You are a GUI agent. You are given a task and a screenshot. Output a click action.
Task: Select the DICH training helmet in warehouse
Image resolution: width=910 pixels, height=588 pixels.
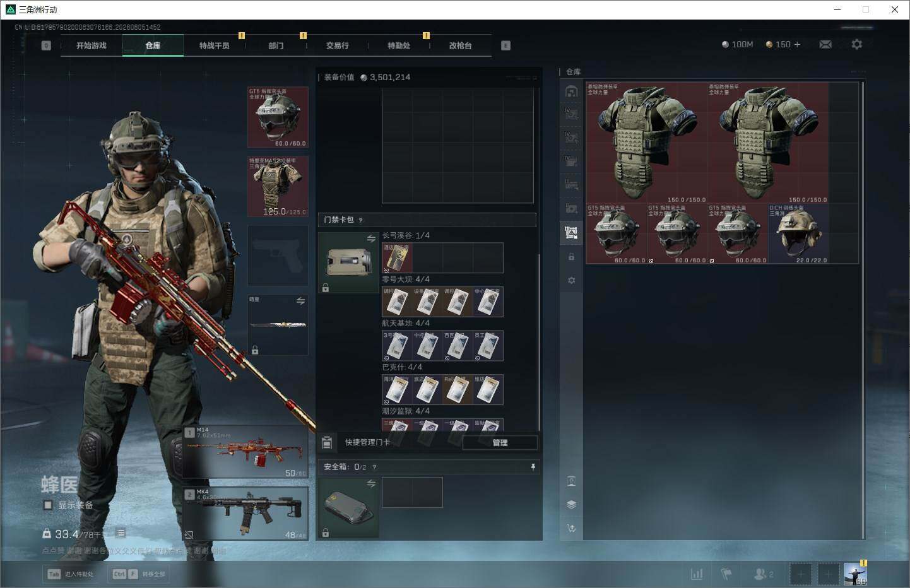(x=798, y=233)
